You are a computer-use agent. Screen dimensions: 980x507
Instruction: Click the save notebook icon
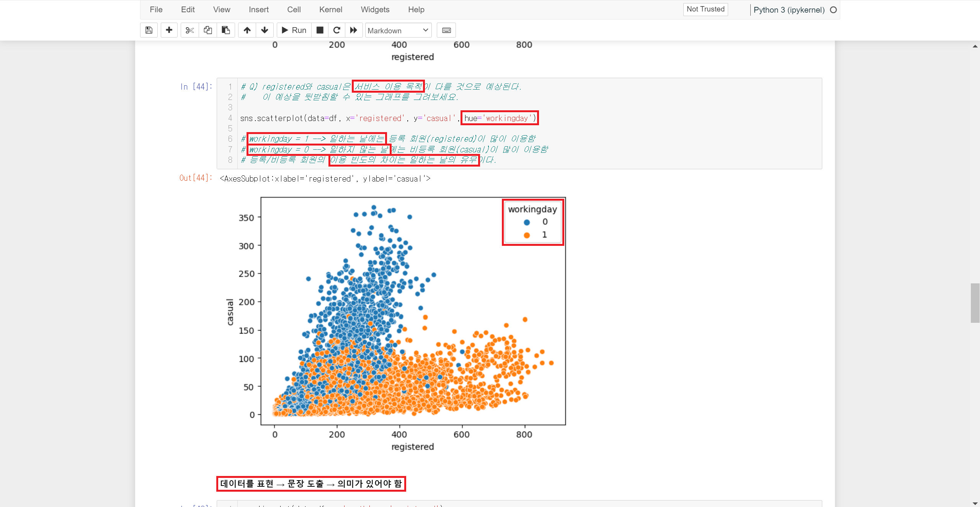click(149, 30)
